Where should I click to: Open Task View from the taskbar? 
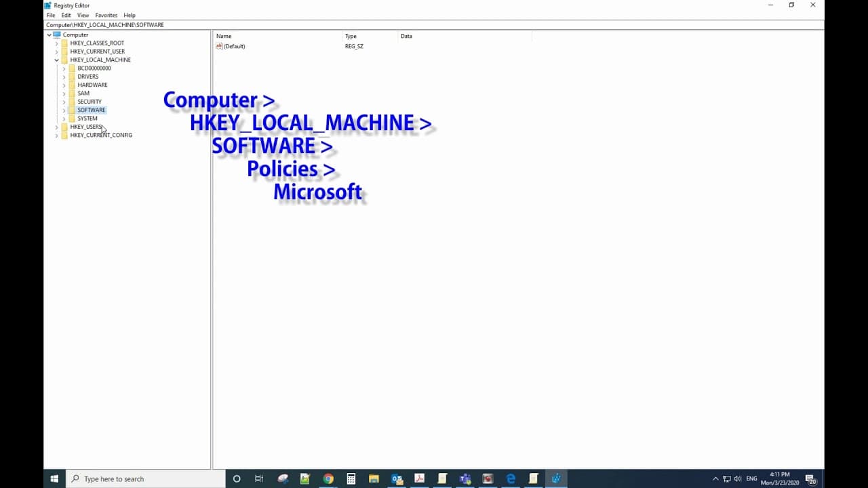[x=259, y=479]
